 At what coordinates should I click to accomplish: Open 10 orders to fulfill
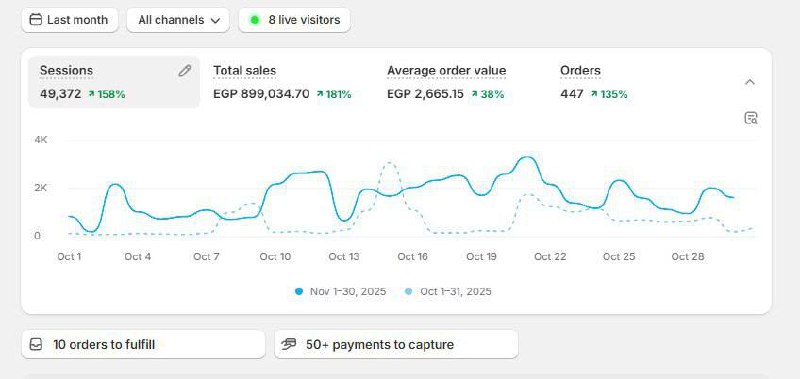(143, 344)
